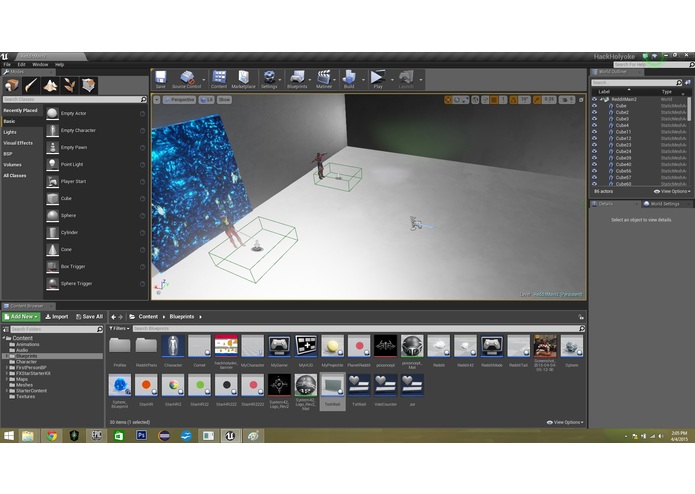The image size is (695, 494).
Task: Click the Launch toolbar icon
Action: (x=406, y=79)
